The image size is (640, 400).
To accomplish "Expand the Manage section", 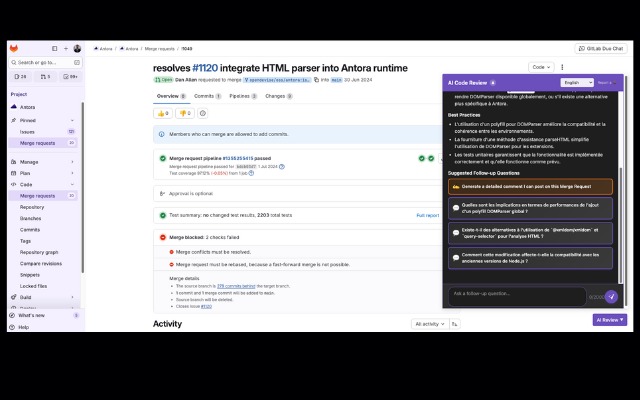I will tap(43, 162).
